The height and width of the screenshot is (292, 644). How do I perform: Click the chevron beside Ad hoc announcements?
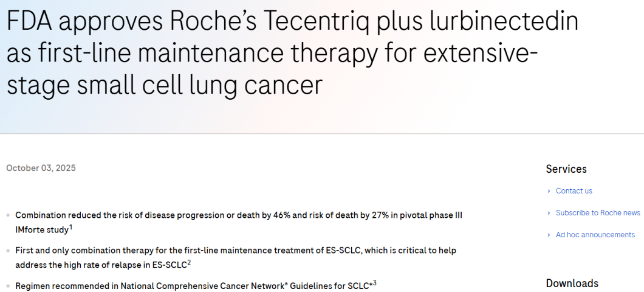[x=549, y=235]
